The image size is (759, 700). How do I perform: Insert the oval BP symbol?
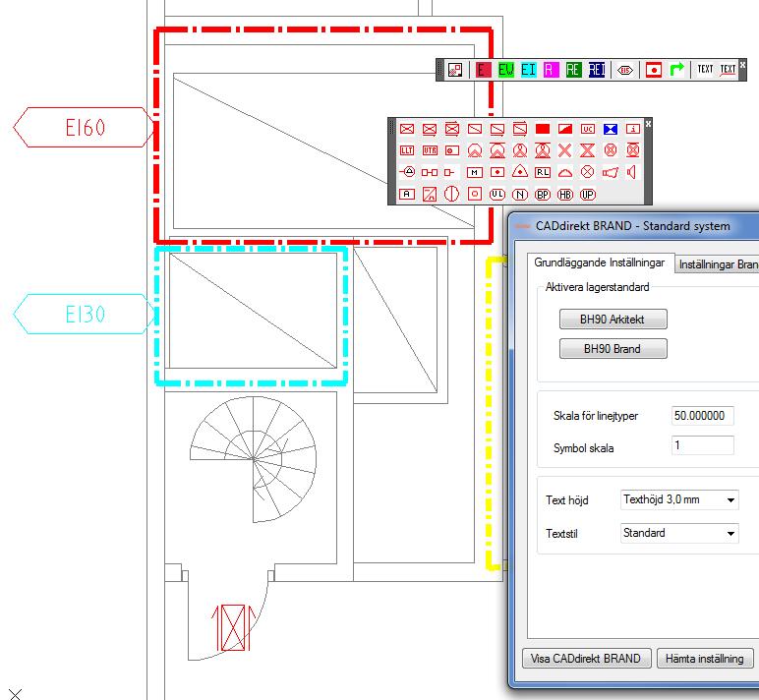(x=542, y=195)
